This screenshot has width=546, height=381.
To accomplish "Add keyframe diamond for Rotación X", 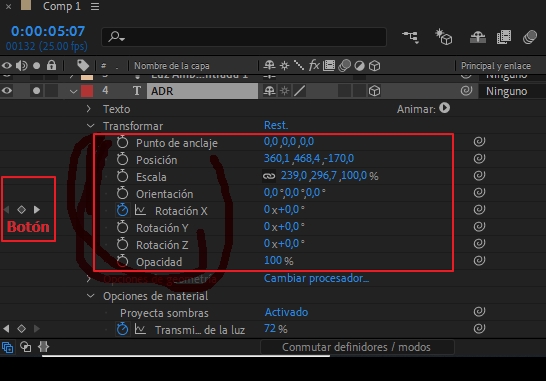I will [22, 210].
